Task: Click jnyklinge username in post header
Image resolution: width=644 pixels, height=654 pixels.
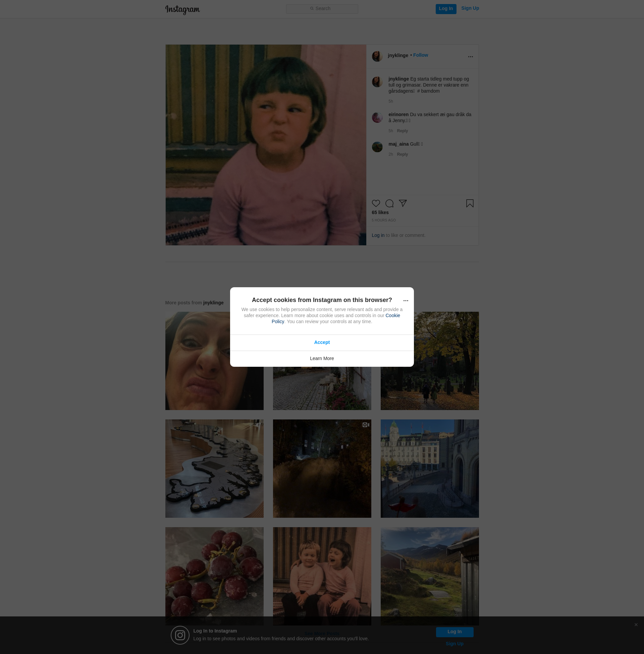Action: coord(398,55)
